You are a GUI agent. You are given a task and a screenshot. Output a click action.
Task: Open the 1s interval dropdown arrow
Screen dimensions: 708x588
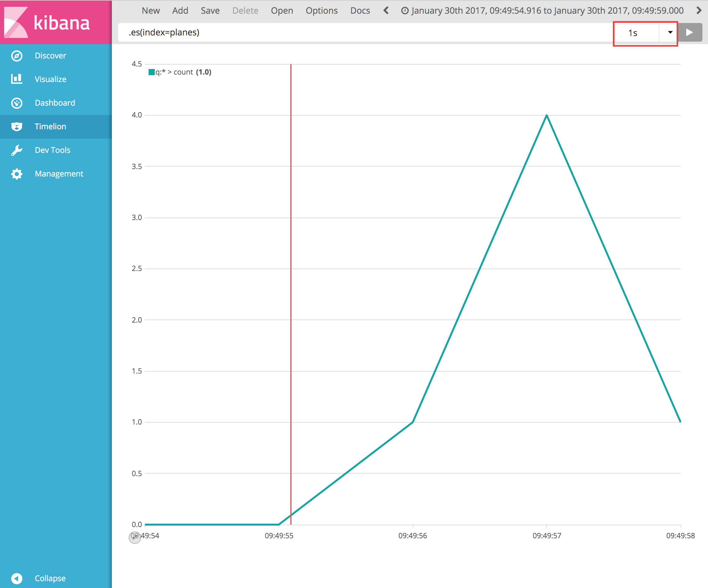click(670, 32)
